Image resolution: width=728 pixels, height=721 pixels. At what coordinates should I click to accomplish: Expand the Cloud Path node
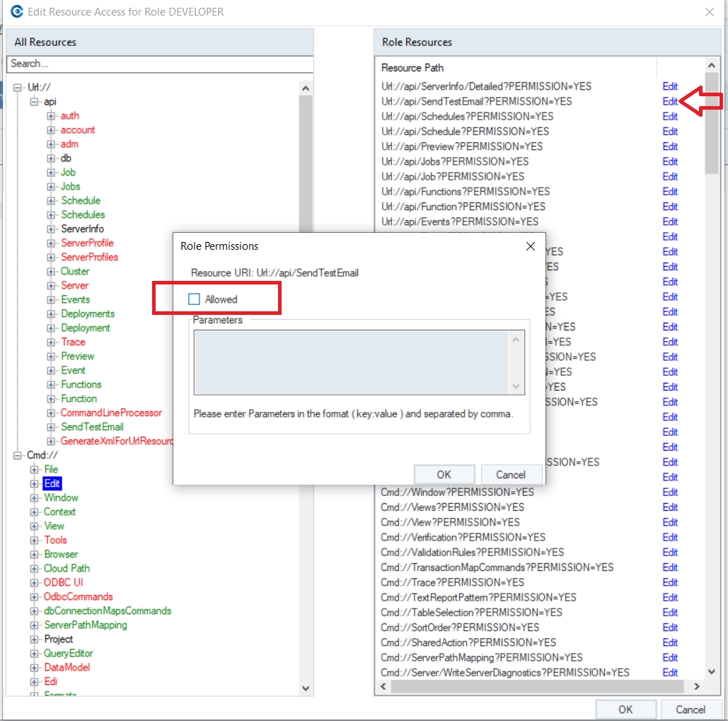(x=35, y=569)
